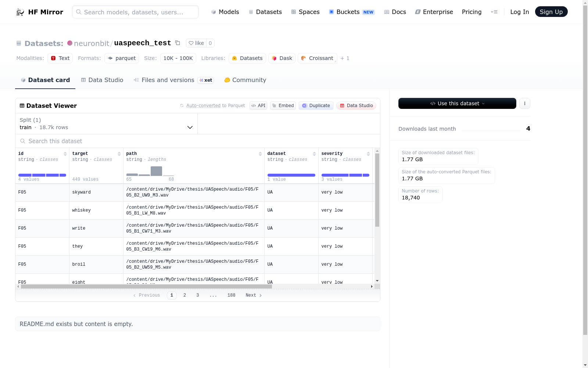Select the Dask library tag

point(282,58)
